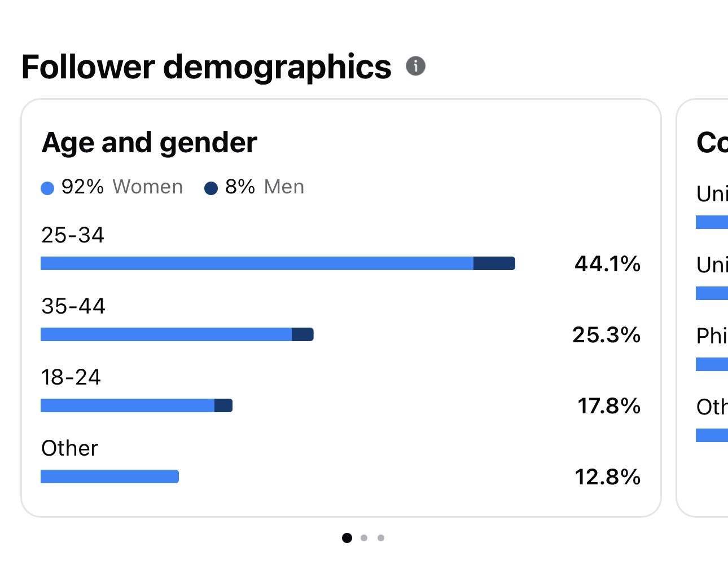Viewport: 728px width, 587px height.
Task: Click the Follower demographics heading
Action: pos(206,68)
